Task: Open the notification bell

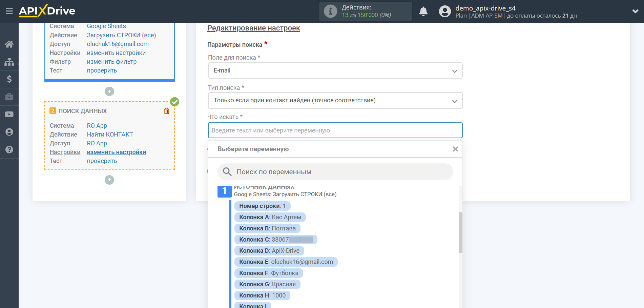Action: (x=423, y=11)
